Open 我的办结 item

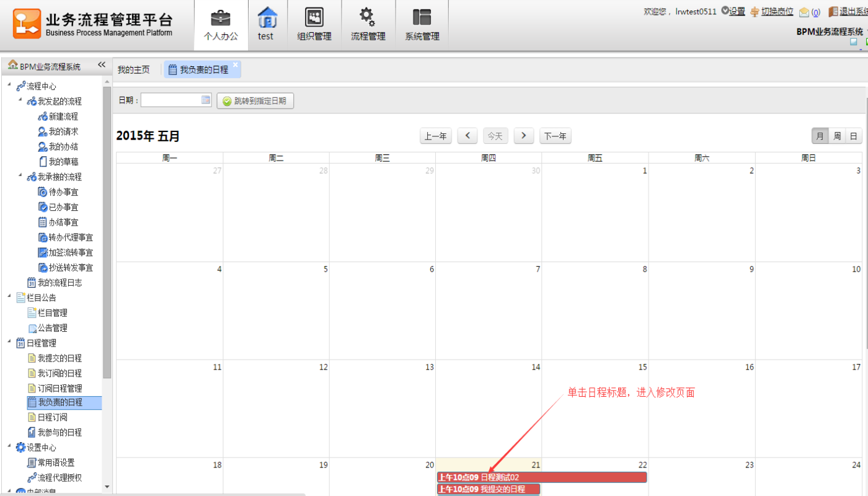(63, 147)
